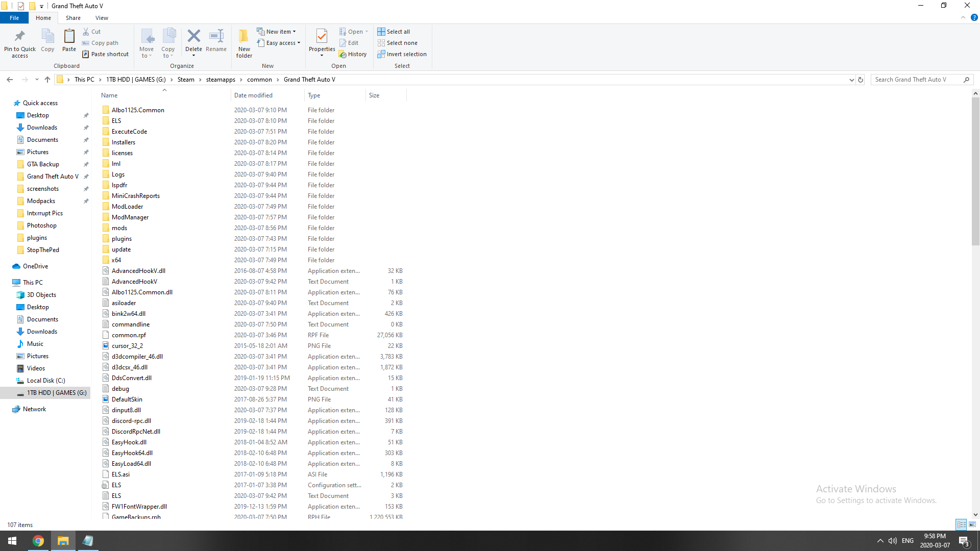Click the vertical scrollbar thumb
The image size is (980, 551).
(x=975, y=171)
